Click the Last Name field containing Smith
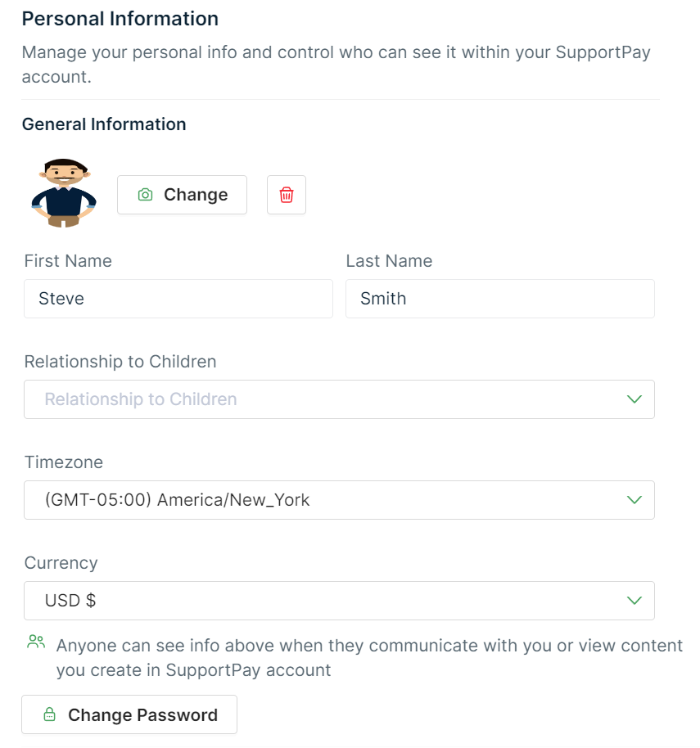This screenshot has height=748, width=700. click(x=499, y=299)
